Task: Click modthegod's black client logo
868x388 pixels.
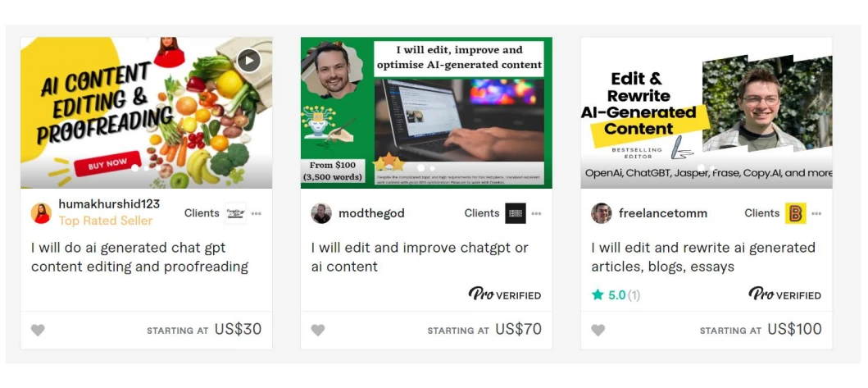Action: (x=516, y=213)
